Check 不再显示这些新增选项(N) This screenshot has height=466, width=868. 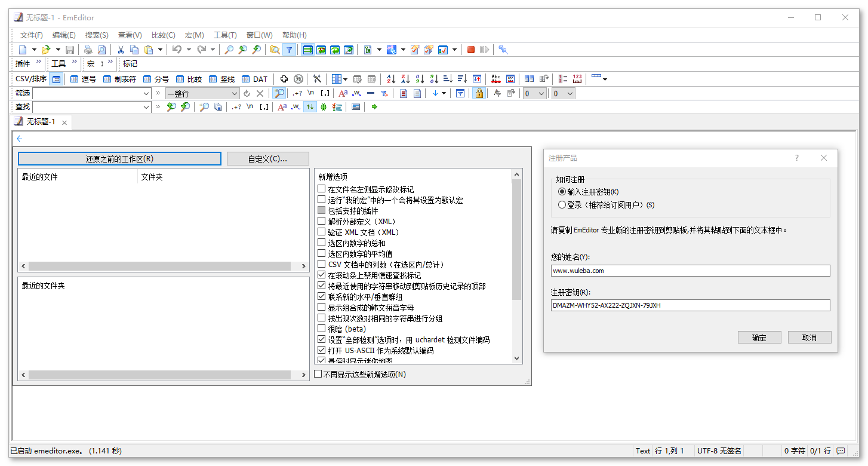pos(318,374)
